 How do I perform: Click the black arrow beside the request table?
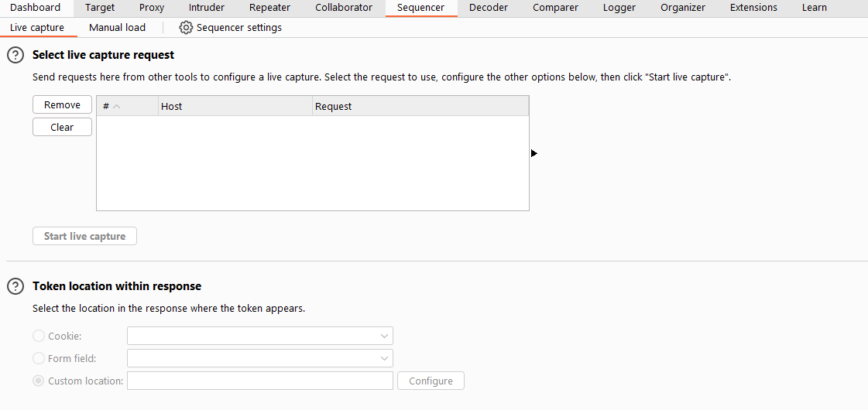click(x=533, y=152)
